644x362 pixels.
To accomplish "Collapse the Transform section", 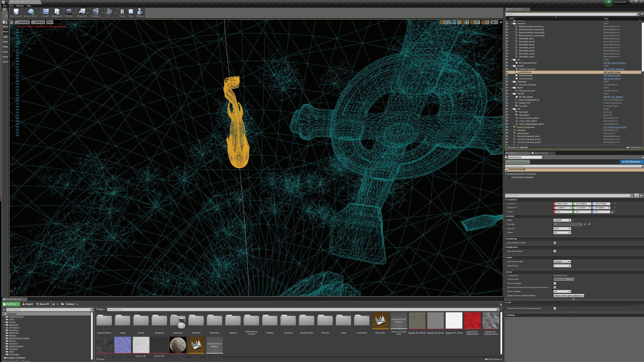I will (x=506, y=200).
